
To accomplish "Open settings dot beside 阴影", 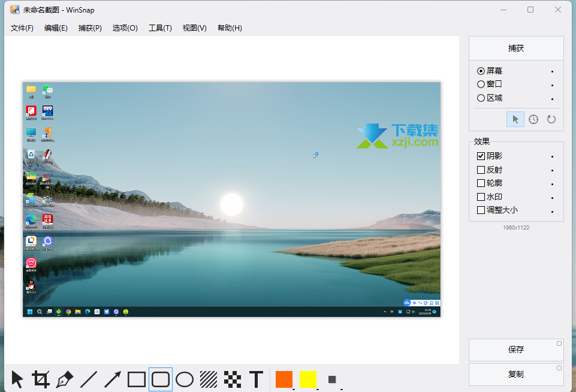I will click(552, 157).
